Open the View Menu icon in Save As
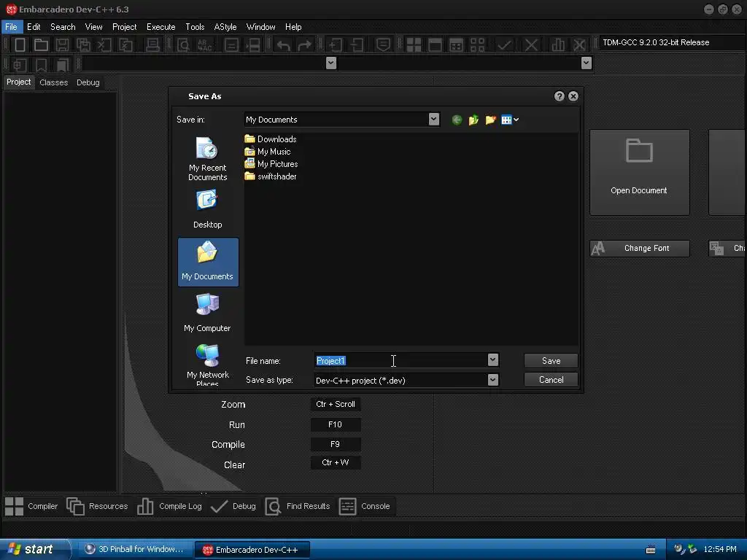Screen dimensions: 747x560 [x=510, y=120]
